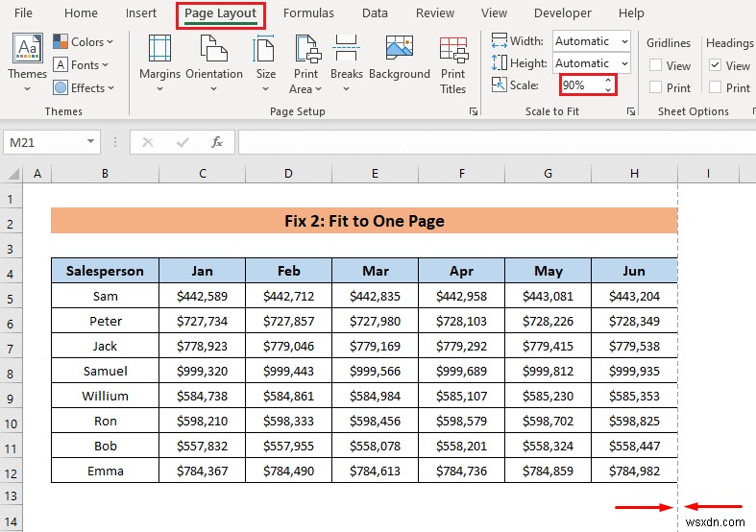Image resolution: width=756 pixels, height=532 pixels.
Task: Toggle the Gridlines Print checkbox
Action: [x=656, y=87]
